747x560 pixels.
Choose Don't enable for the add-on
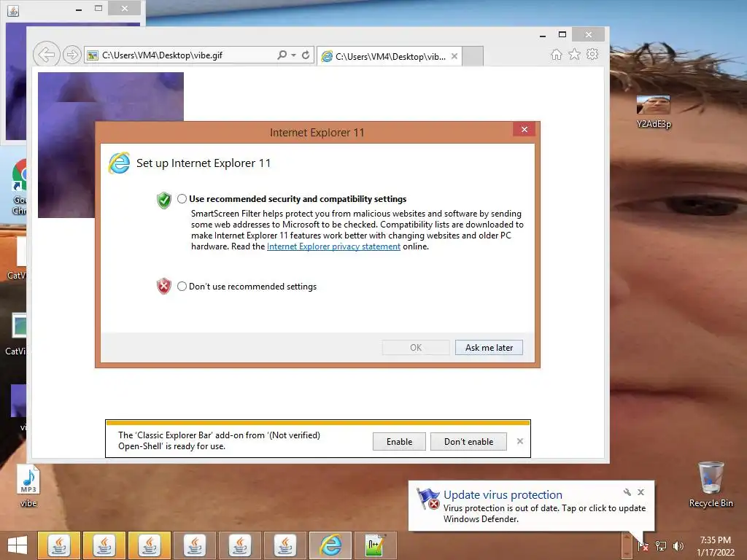click(x=468, y=442)
